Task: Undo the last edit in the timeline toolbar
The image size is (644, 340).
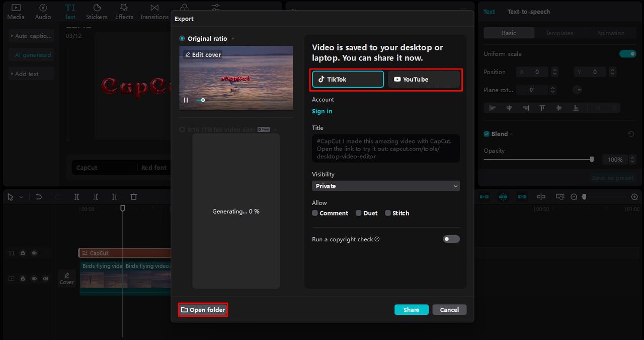Action: tap(39, 197)
